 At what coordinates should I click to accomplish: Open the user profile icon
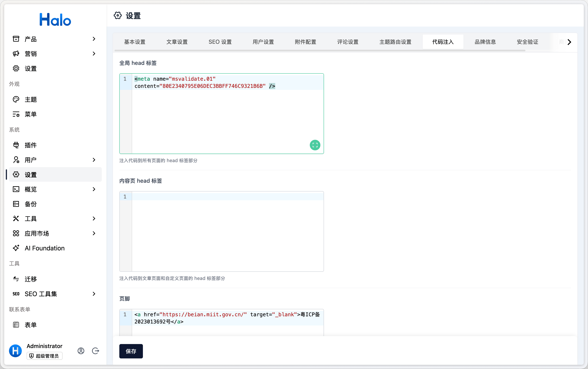[x=81, y=351]
